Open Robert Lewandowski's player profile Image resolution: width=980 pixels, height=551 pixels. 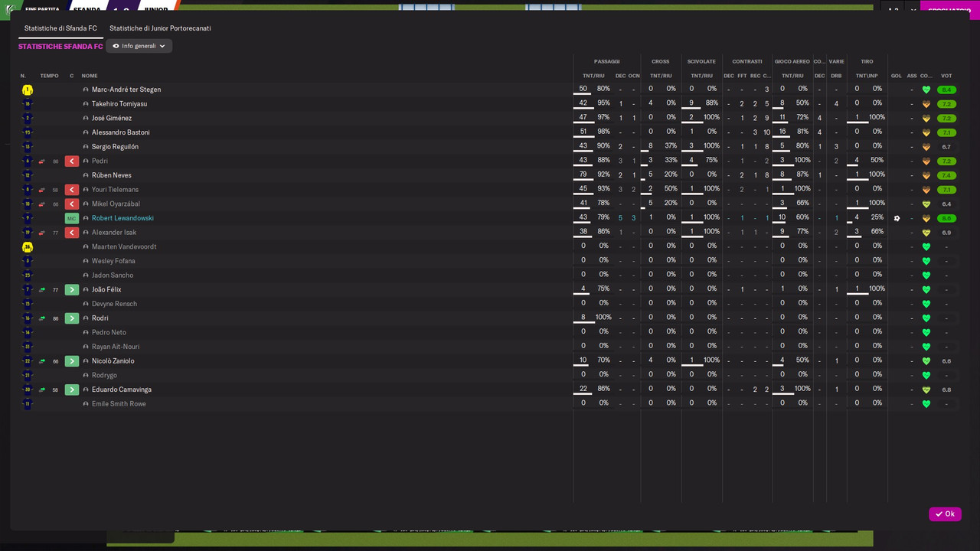pos(122,218)
